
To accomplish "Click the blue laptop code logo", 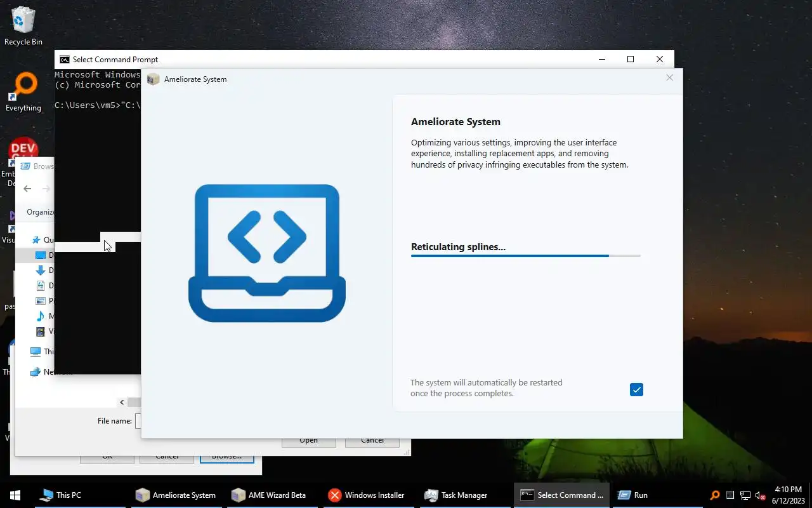I will 267,253.
